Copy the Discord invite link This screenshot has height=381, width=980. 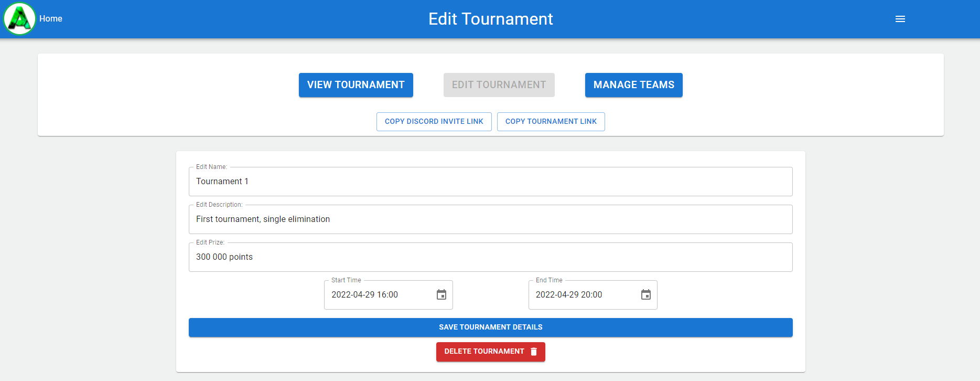click(434, 122)
